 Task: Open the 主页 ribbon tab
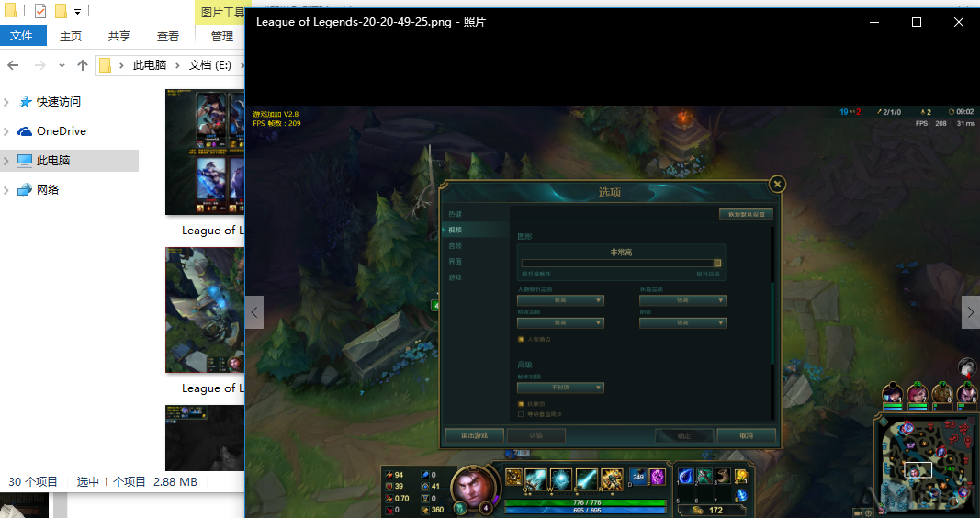pos(71,36)
